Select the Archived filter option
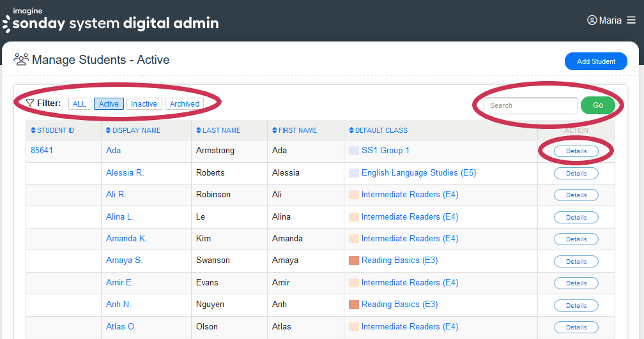This screenshot has width=644, height=339. [x=185, y=104]
